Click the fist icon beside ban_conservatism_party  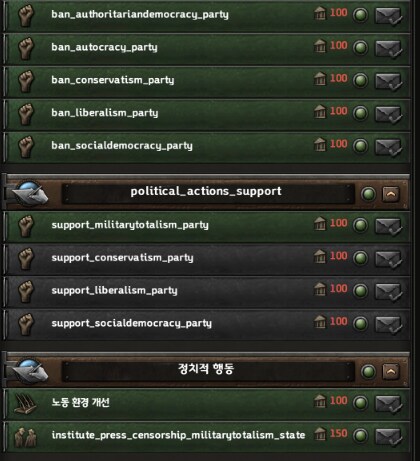click(26, 81)
